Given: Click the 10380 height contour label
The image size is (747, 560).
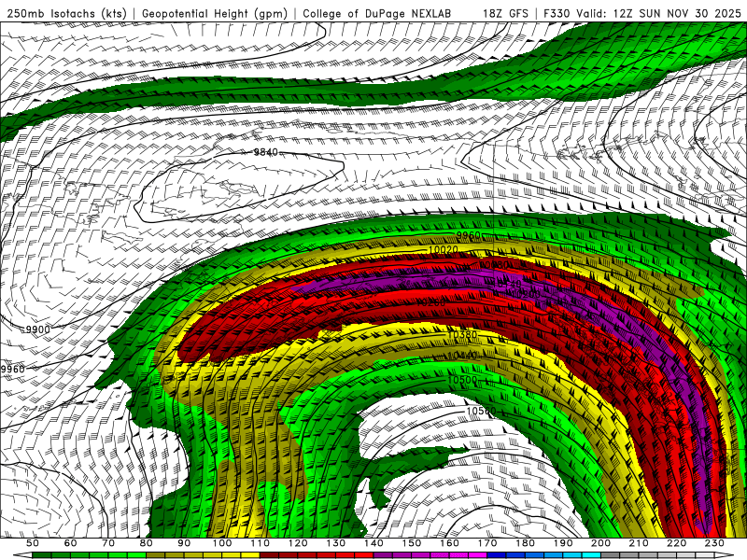Looking at the screenshot, I should (x=462, y=335).
